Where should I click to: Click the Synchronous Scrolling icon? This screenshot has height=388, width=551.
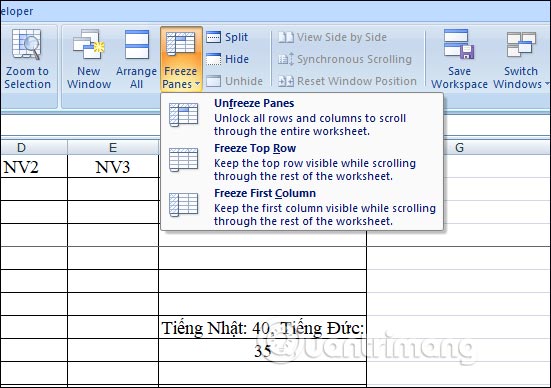(286, 59)
